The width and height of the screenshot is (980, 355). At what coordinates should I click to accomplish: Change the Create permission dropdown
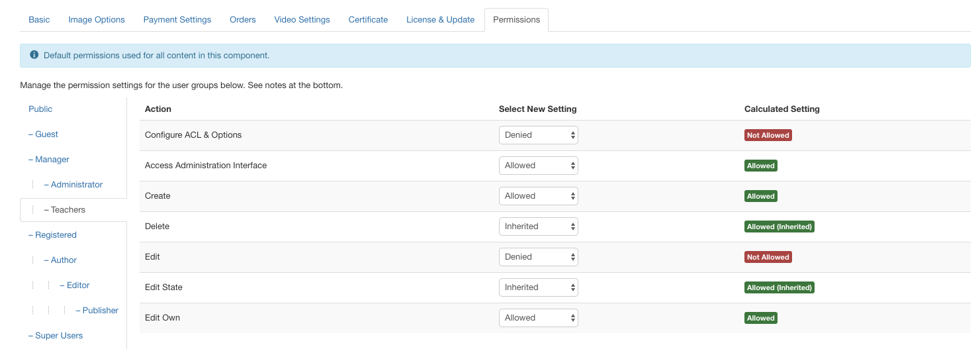(538, 196)
